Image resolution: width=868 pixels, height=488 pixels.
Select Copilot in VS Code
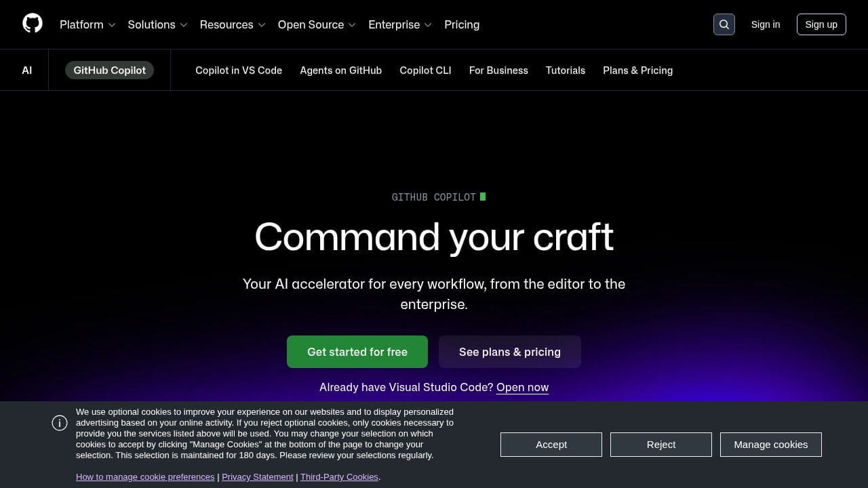239,70
